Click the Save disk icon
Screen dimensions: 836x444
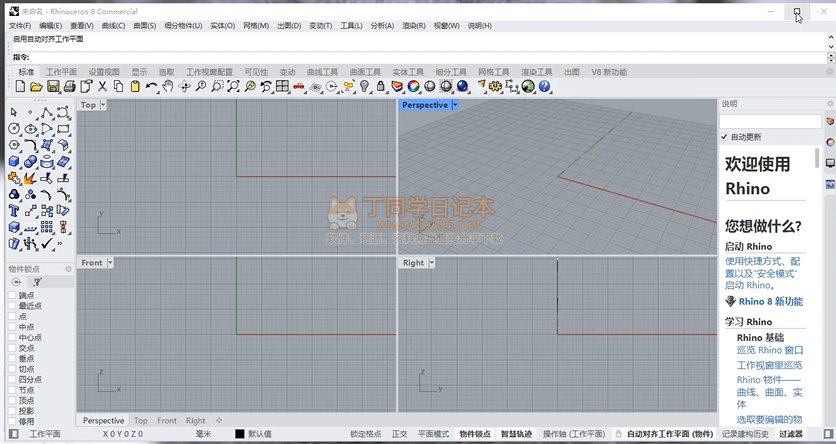point(53,87)
